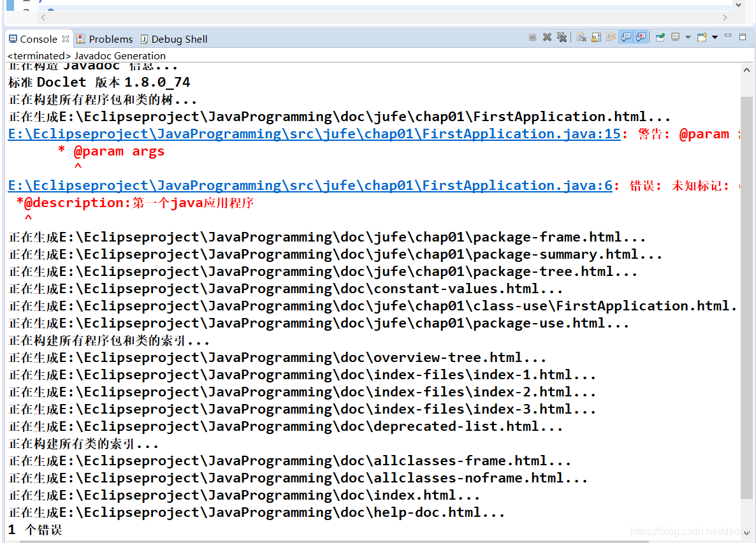Click editor vertical scrollbar down arrow
Image resolution: width=756 pixels, height=543 pixels.
(x=738, y=5)
